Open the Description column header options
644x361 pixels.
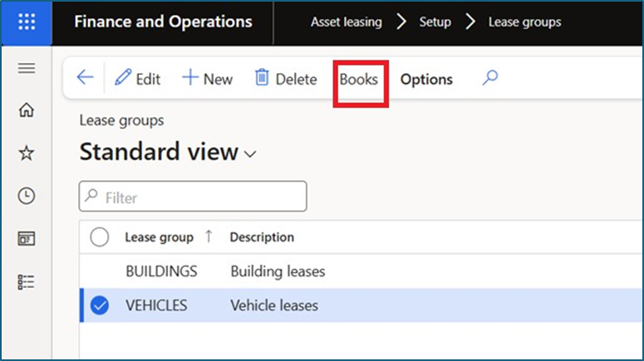click(x=262, y=237)
